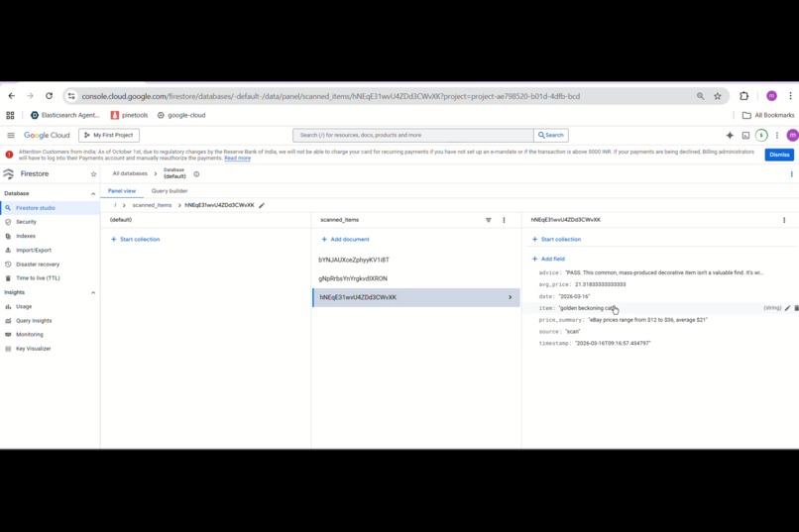The height and width of the screenshot is (532, 799).
Task: Open the My First Project selector
Action: (x=109, y=135)
